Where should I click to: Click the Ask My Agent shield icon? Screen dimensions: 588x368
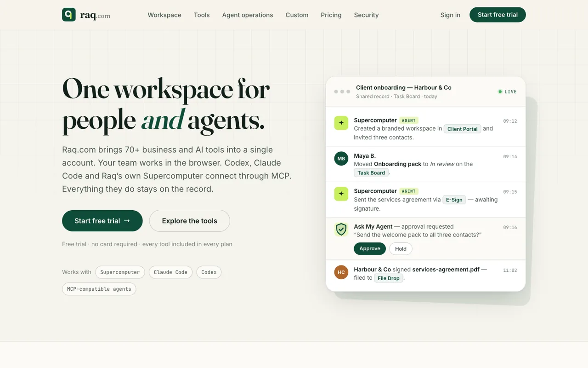[341, 229]
